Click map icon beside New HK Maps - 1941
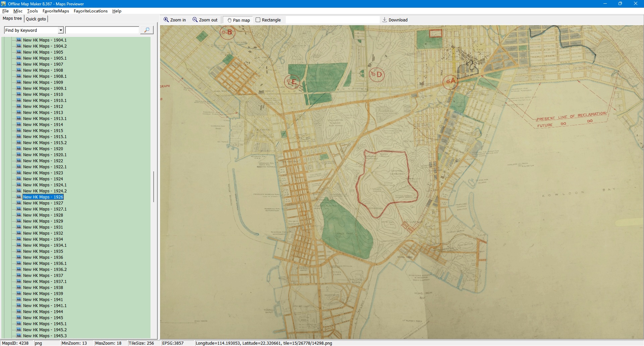The height and width of the screenshot is (346, 644). (x=19, y=299)
